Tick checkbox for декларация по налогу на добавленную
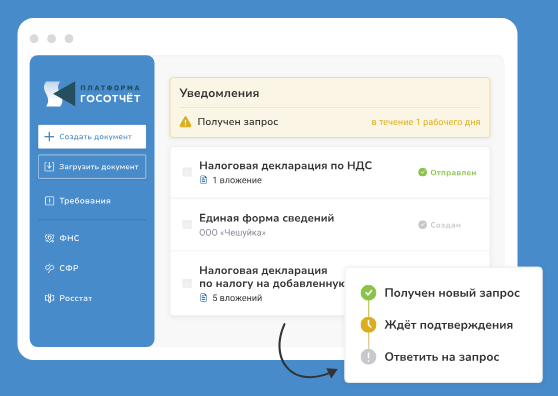This screenshot has height=396, width=558. [187, 284]
